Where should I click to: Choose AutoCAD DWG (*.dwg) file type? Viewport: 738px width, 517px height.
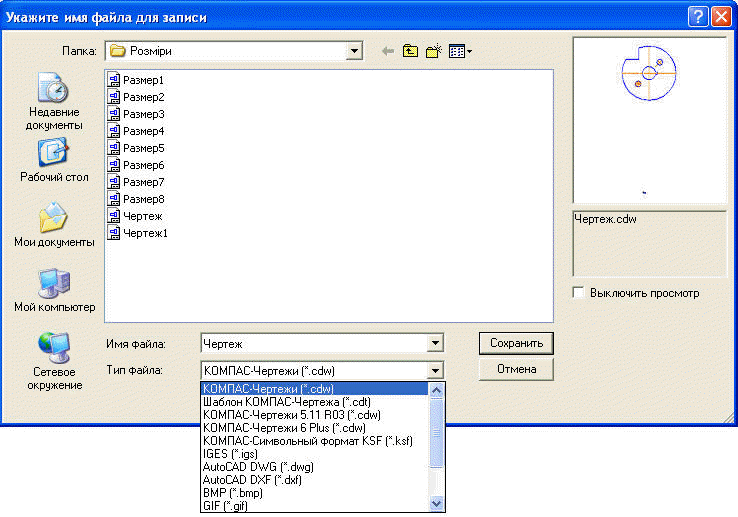(315, 467)
